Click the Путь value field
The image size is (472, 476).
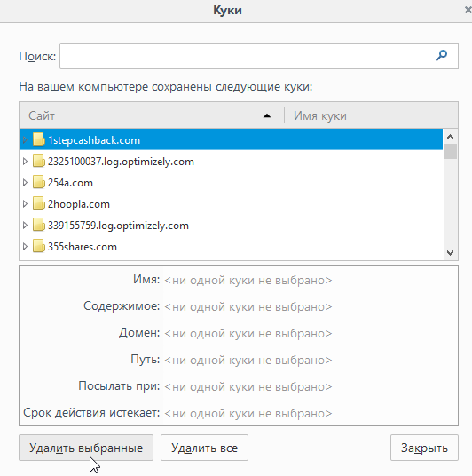point(248,360)
